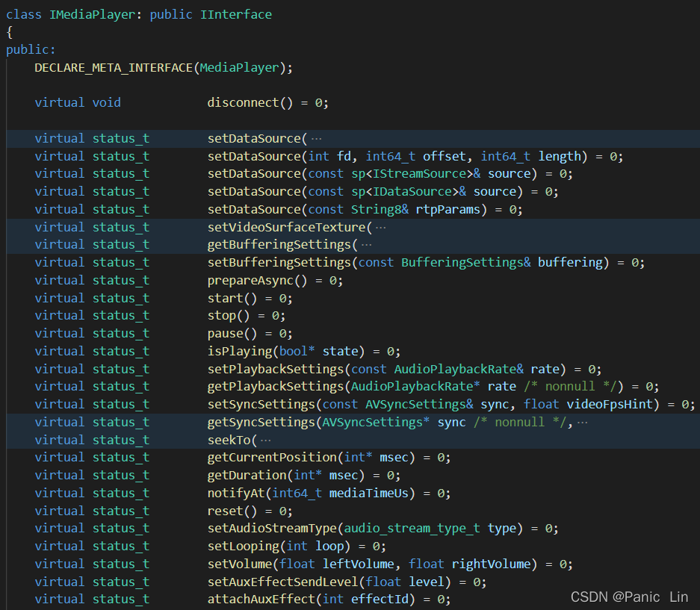This screenshot has width=700, height=610.
Task: Expand the folded getSyncSettings … ellipsis
Action: coord(582,423)
